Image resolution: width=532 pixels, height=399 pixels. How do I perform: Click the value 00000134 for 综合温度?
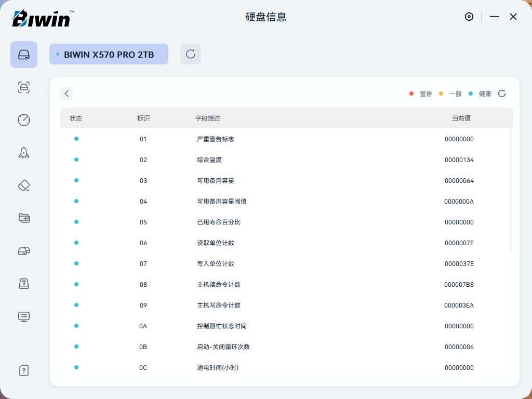click(459, 160)
